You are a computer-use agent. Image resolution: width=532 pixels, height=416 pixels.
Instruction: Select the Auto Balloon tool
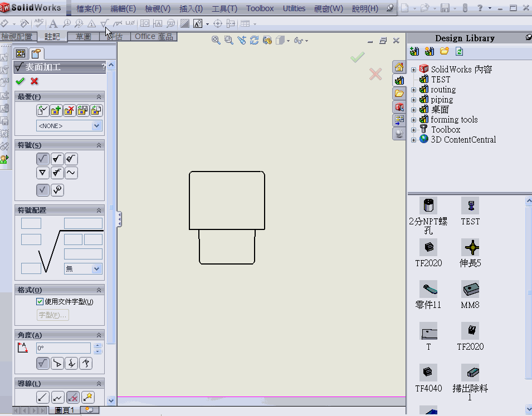click(x=79, y=23)
